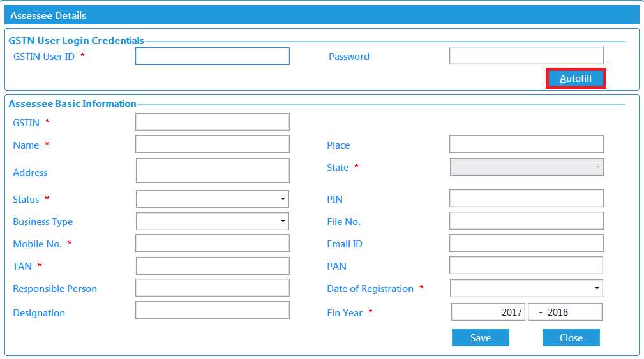The height and width of the screenshot is (359, 644).
Task: Focus the Mobile No. field
Action: pyautogui.click(x=213, y=243)
